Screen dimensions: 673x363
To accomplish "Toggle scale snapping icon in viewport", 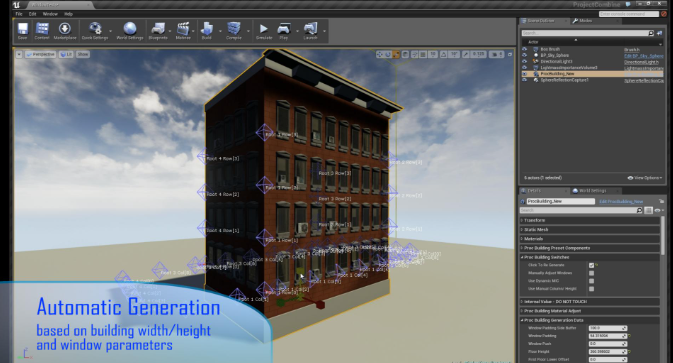I will pos(466,54).
